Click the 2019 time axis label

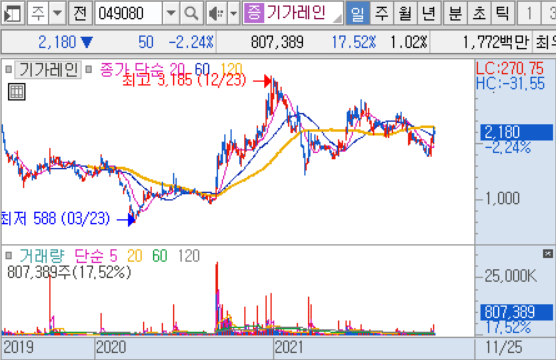click(18, 347)
